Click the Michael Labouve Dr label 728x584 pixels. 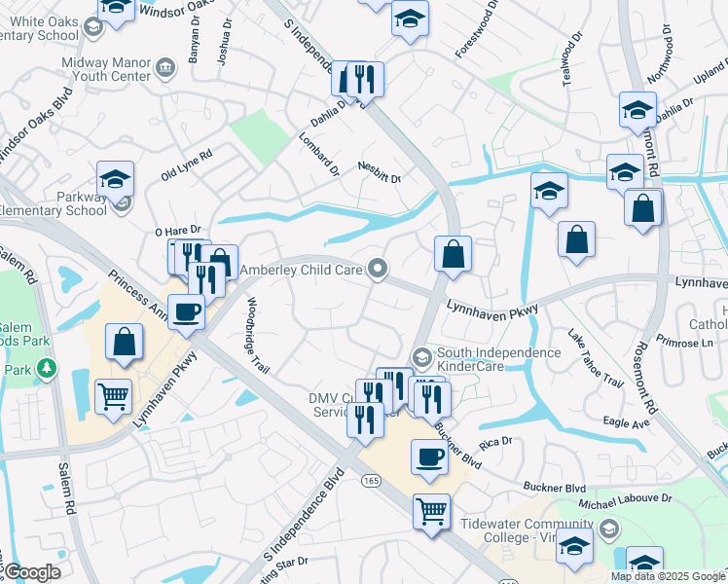pos(625,500)
